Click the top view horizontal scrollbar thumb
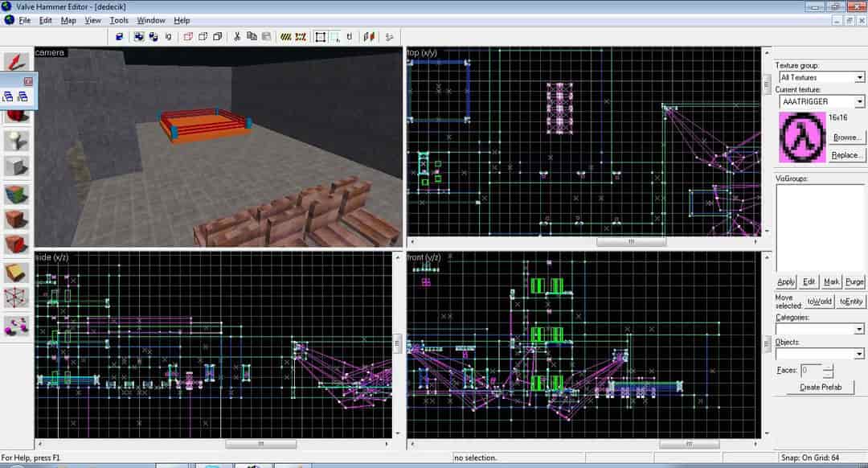868x468 pixels. pos(631,241)
